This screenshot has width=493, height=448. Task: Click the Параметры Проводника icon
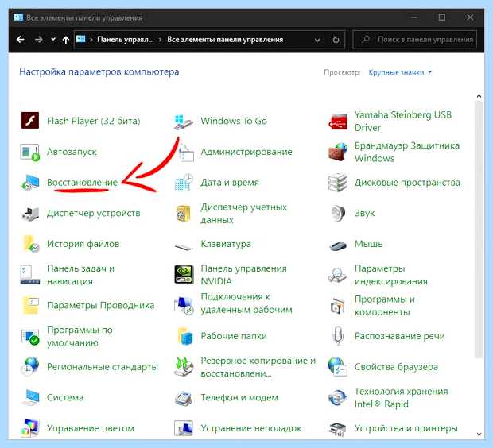(x=30, y=305)
